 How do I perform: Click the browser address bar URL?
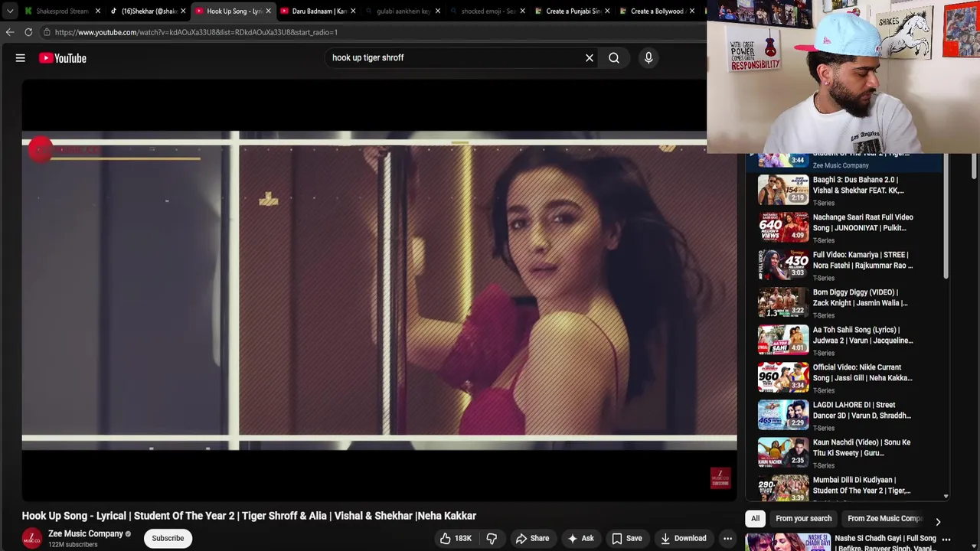196,32
